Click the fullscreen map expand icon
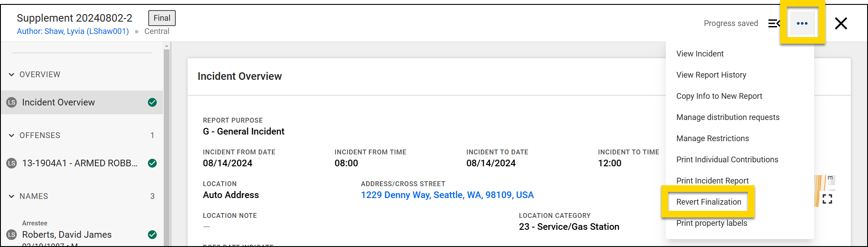The height and width of the screenshot is (247, 868). coord(827,199)
